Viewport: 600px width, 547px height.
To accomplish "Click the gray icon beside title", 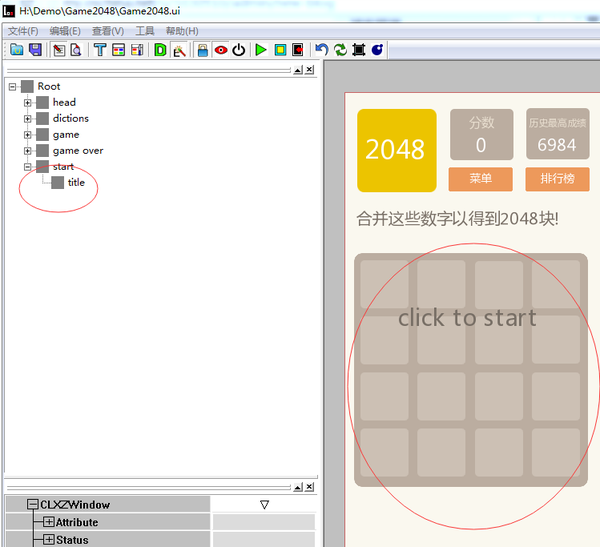I will pos(58,183).
